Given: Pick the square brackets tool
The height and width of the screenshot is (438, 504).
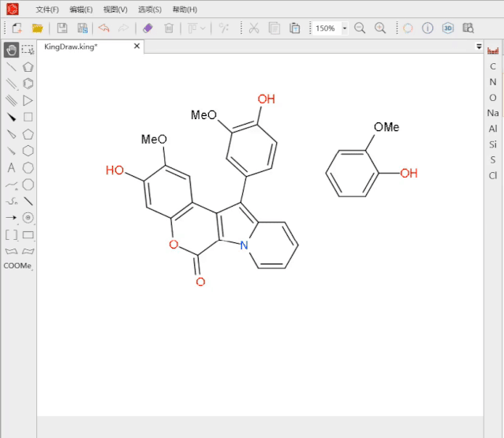Looking at the screenshot, I should tap(11, 234).
